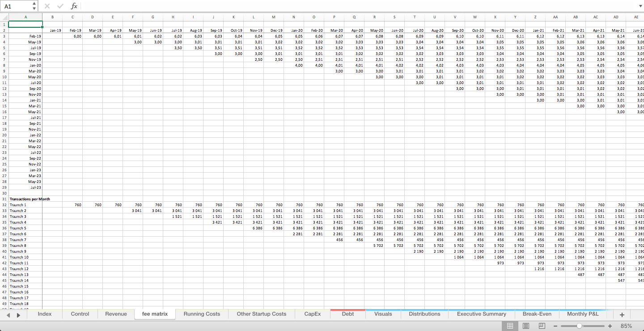The width and height of the screenshot is (644, 331).
Task: Click the Name Box up stepper arrow
Action: pos(35,4)
